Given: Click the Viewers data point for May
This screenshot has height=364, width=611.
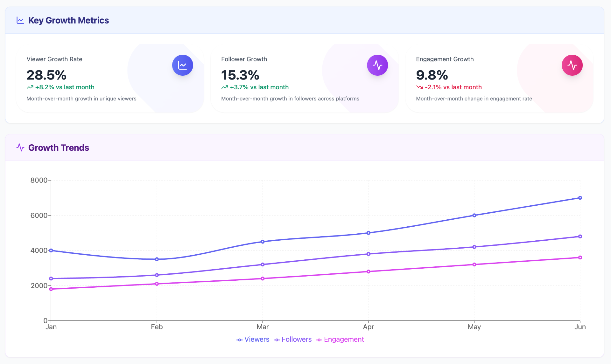Looking at the screenshot, I should tap(474, 215).
